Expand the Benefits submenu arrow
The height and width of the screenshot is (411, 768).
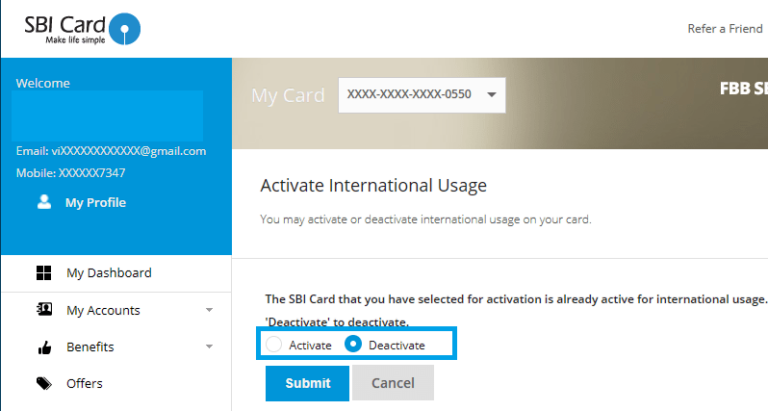pos(209,347)
